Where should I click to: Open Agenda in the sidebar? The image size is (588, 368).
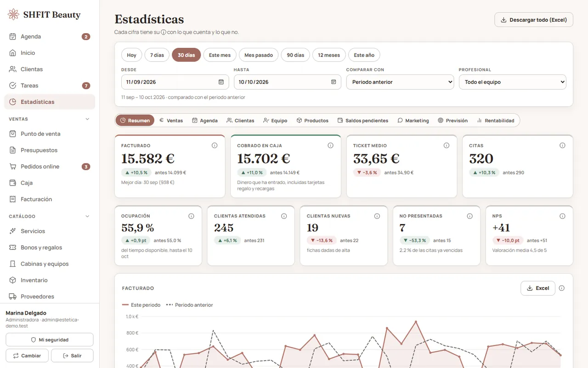tap(50, 36)
